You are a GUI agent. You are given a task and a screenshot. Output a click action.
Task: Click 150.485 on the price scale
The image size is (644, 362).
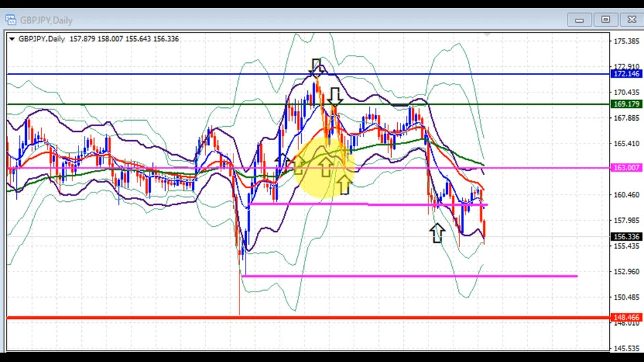[x=627, y=297]
